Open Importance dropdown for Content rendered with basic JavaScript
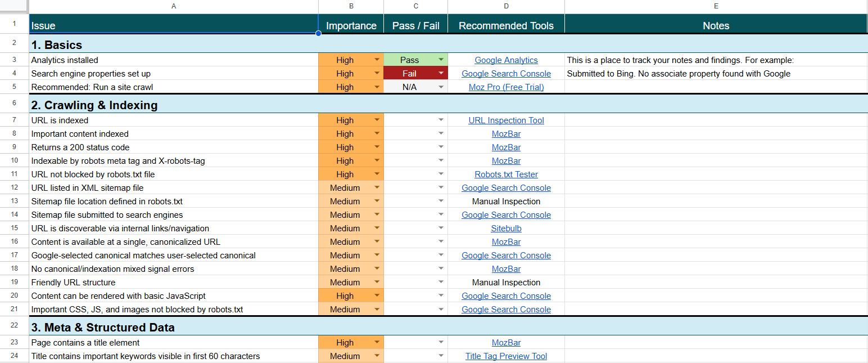868x363 pixels. point(377,295)
